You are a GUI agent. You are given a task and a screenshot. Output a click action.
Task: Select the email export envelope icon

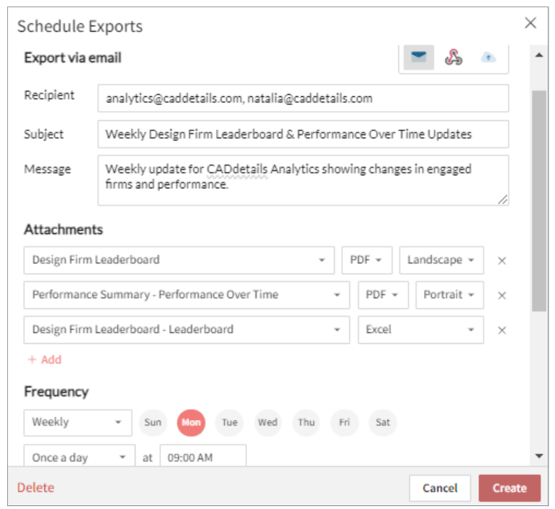point(418,57)
